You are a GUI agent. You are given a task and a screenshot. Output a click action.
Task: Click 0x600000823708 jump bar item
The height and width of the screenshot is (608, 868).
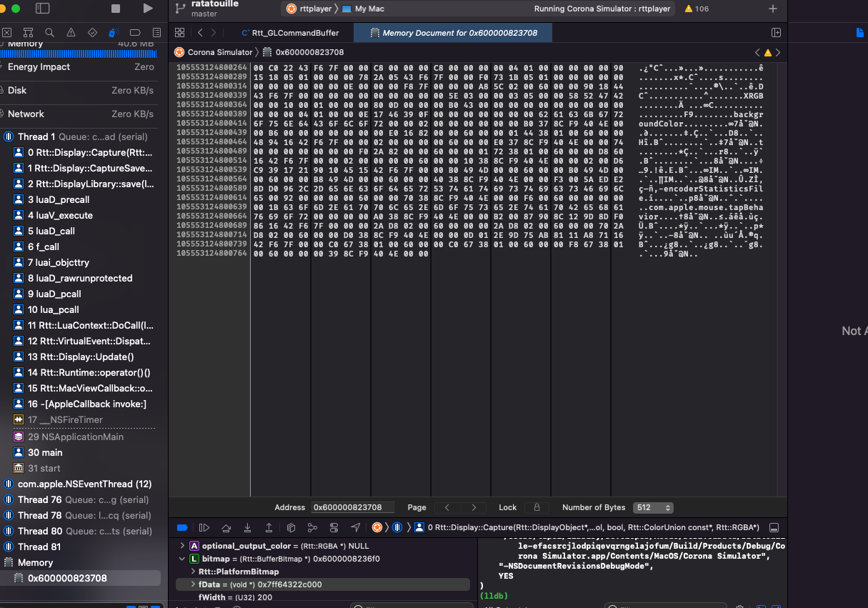click(304, 52)
